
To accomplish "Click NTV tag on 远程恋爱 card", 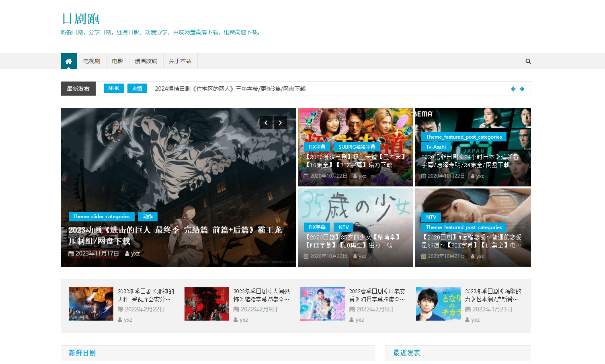I will pyautogui.click(x=431, y=217).
